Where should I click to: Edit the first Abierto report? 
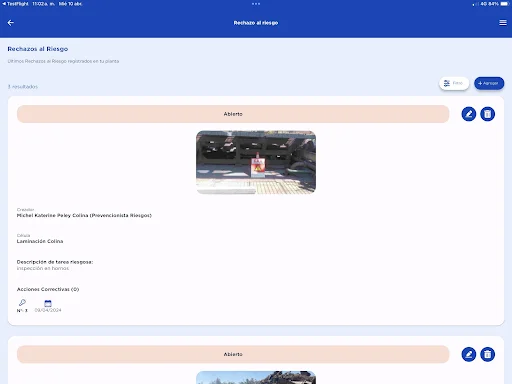(x=469, y=114)
